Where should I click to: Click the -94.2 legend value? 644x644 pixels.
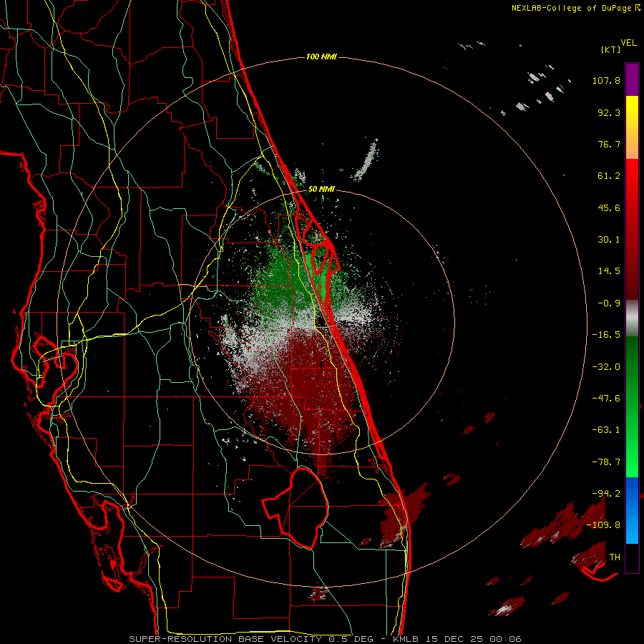pyautogui.click(x=606, y=494)
